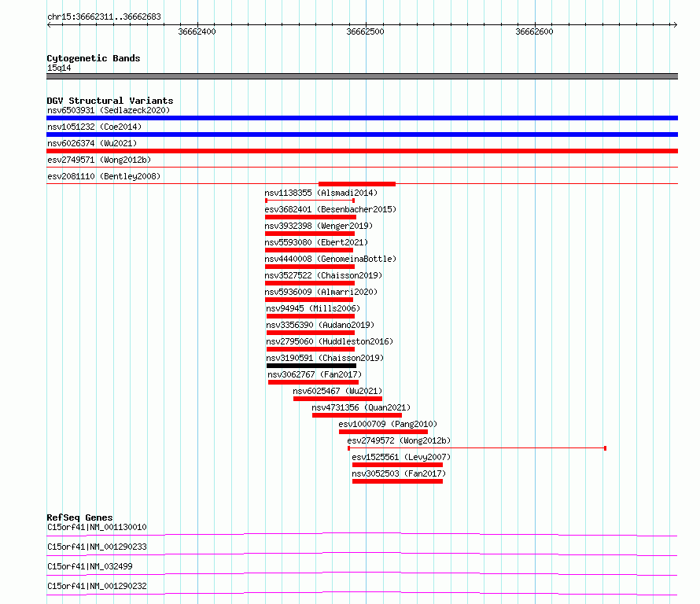Open the esv2081110 (Bentley2008) variant label

(104, 176)
